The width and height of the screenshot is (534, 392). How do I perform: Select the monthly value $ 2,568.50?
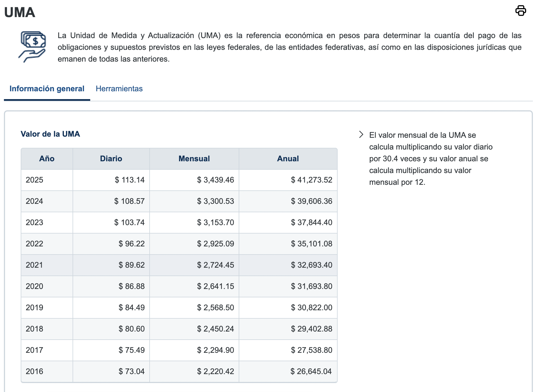click(x=215, y=308)
